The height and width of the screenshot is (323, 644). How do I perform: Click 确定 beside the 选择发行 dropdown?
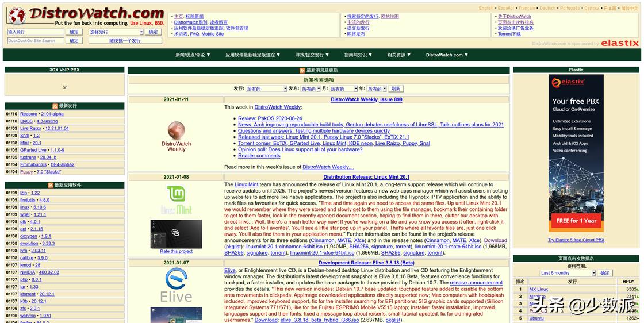153,32
